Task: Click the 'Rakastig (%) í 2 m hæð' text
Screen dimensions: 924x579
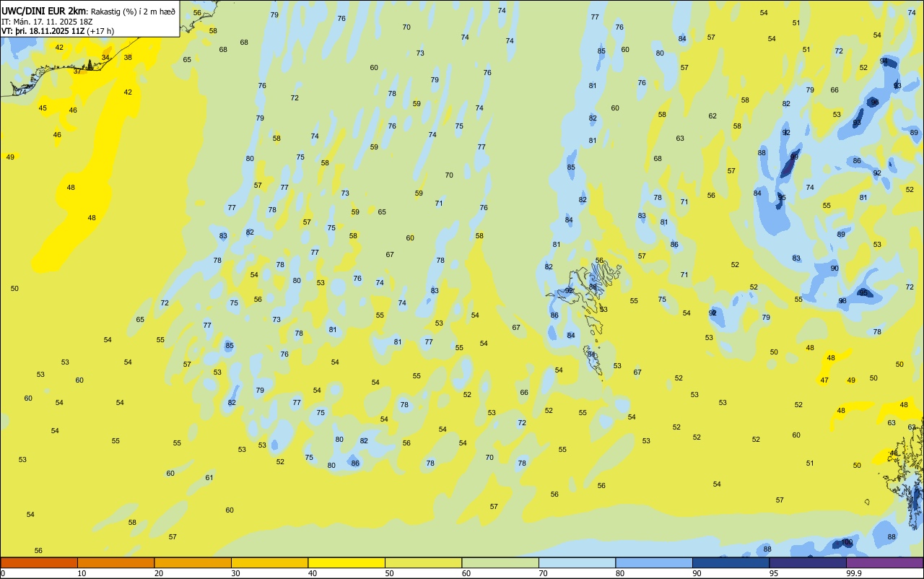Action: (133, 12)
